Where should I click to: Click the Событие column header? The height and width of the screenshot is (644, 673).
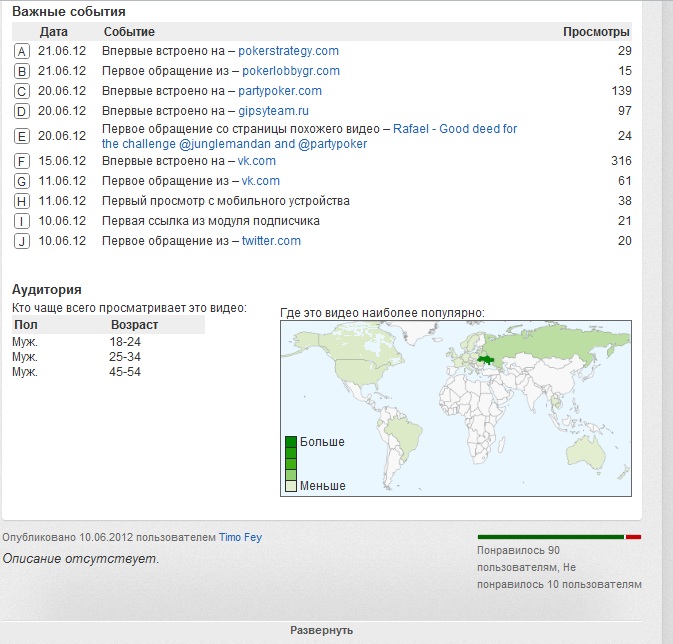pos(129,32)
